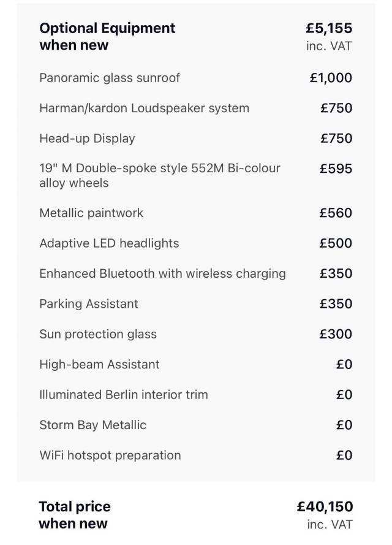Select the 19" M Double-spoke alloy wheels item
392x545 pixels.
click(160, 175)
